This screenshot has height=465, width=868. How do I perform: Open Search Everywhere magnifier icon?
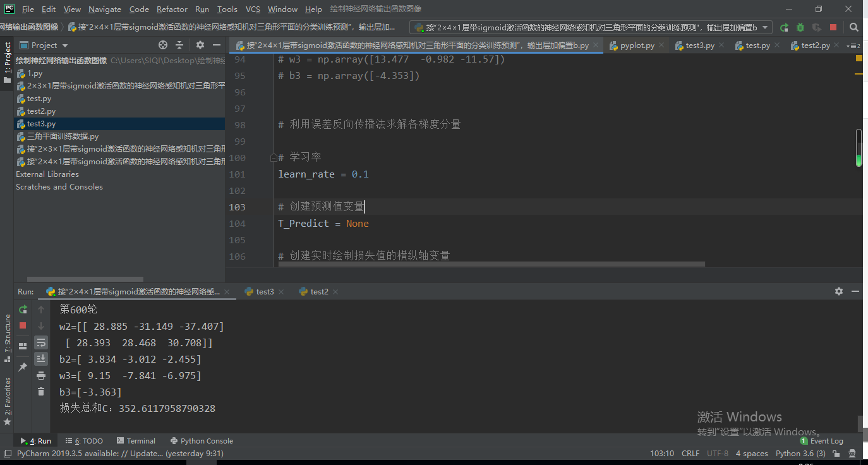point(854,27)
